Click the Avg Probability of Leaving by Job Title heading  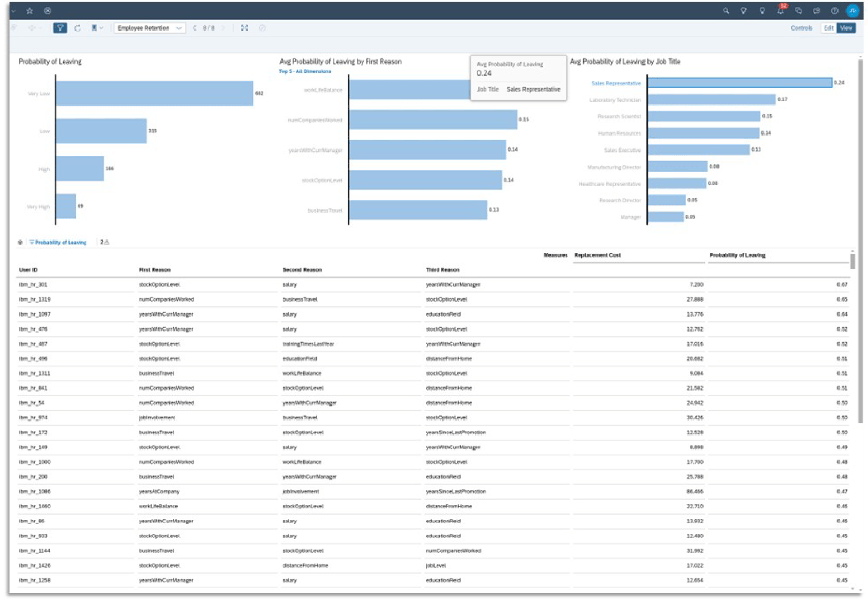(625, 61)
